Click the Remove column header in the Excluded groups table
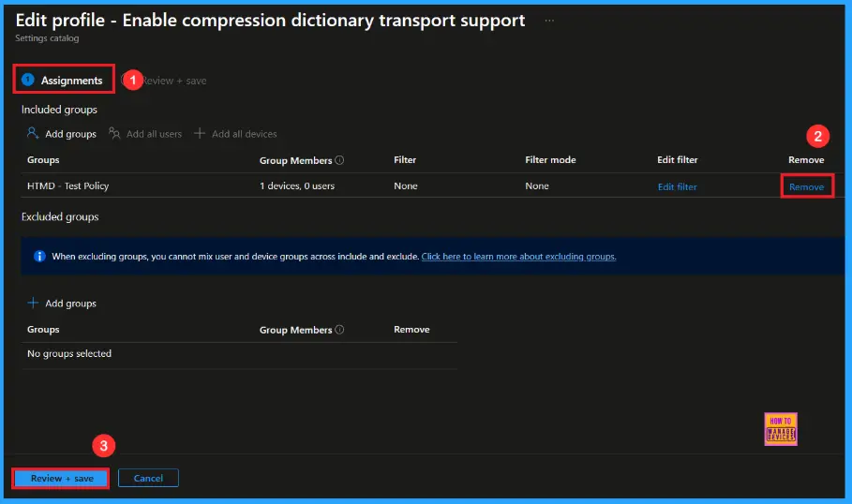 point(411,329)
